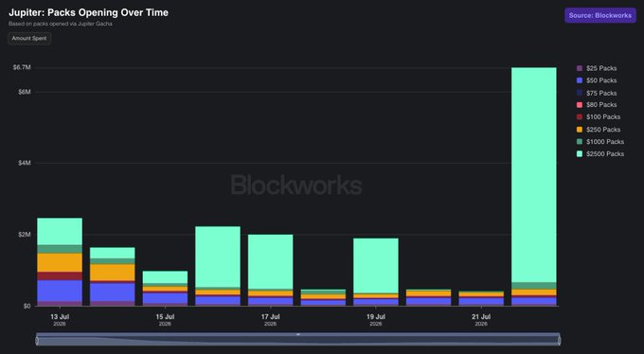Click the $2M y-axis label

(25, 235)
